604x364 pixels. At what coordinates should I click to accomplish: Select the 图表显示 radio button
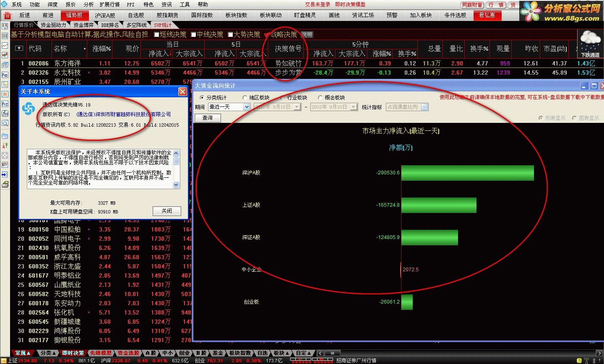click(x=575, y=118)
